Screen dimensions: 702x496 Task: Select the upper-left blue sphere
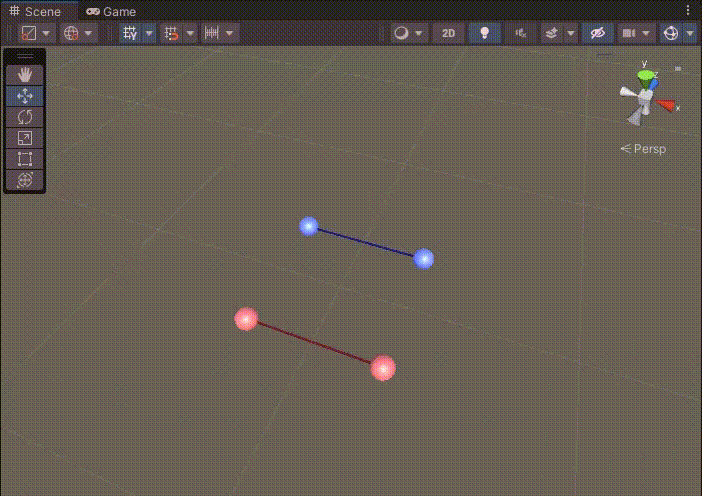308,227
